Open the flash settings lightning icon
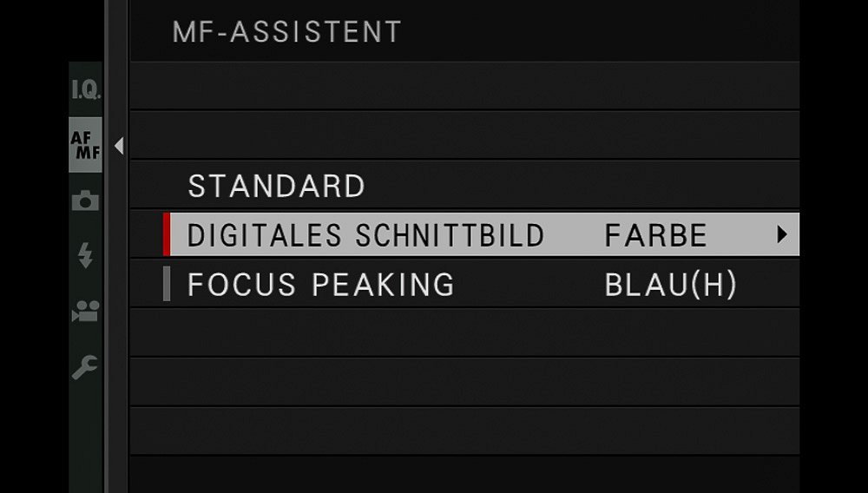868x493 pixels. 85,255
